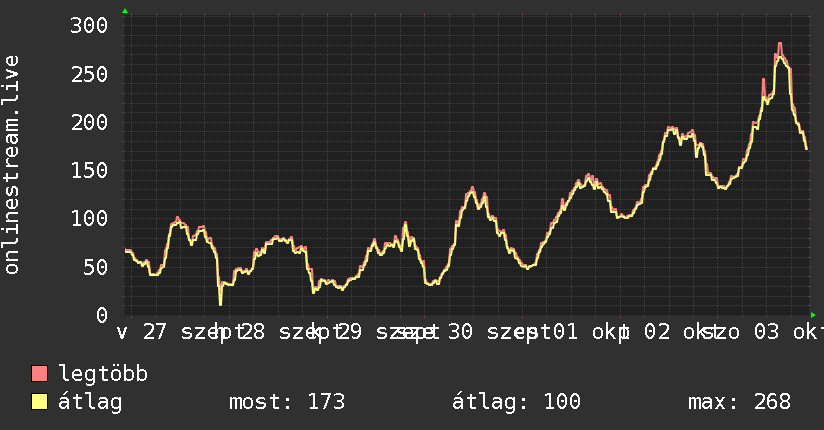Click the 'átlag: 100' average value
The image size is (824, 430).
point(516,402)
